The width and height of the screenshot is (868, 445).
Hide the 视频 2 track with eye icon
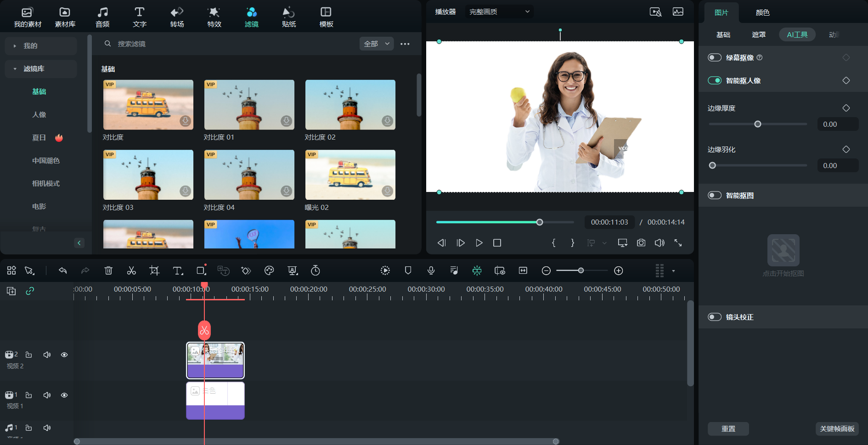[64, 355]
